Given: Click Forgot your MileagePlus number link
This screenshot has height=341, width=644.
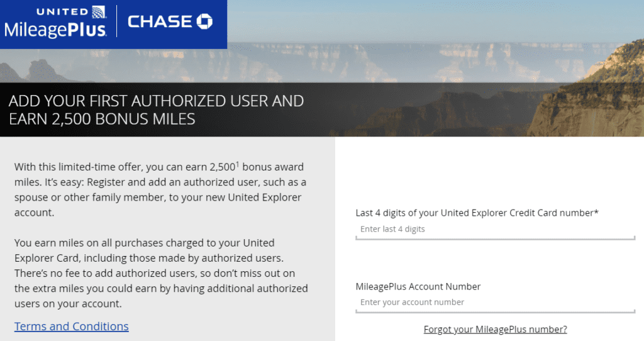Looking at the screenshot, I should [x=495, y=329].
